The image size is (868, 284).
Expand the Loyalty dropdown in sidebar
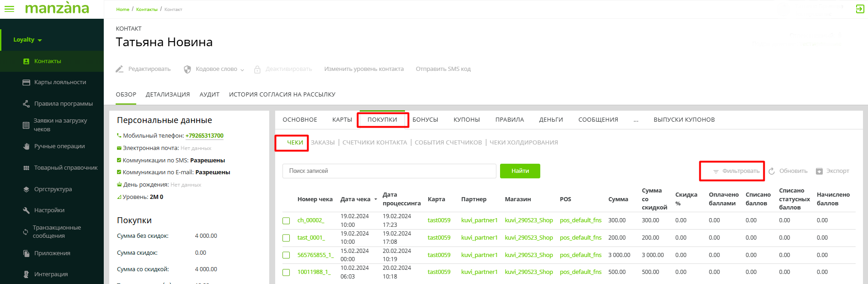[27, 40]
